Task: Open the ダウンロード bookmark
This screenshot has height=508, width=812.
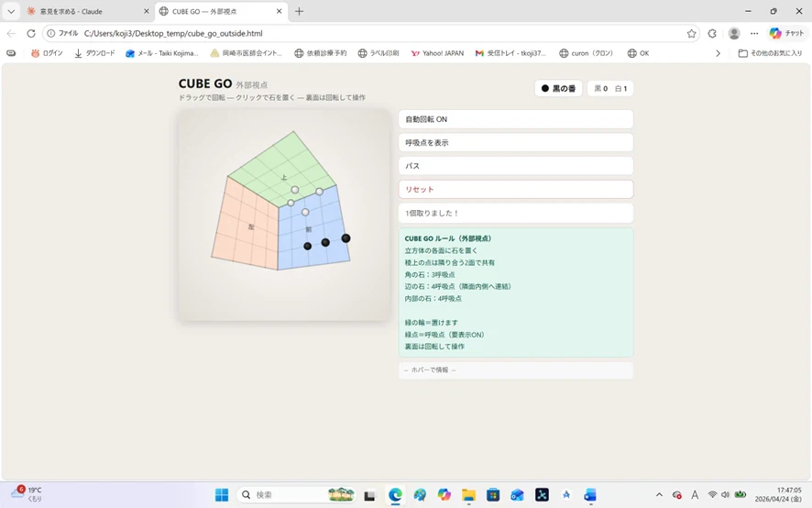Action: coord(94,53)
